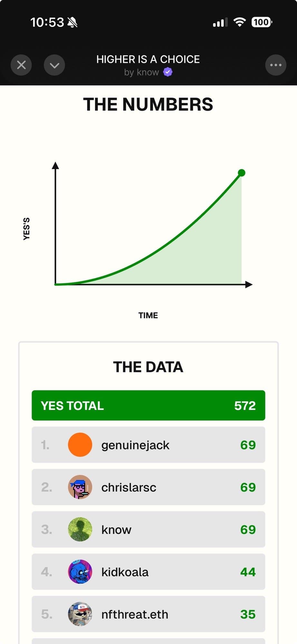Open genuinejack's orange avatar
The image size is (297, 644).
(x=80, y=445)
